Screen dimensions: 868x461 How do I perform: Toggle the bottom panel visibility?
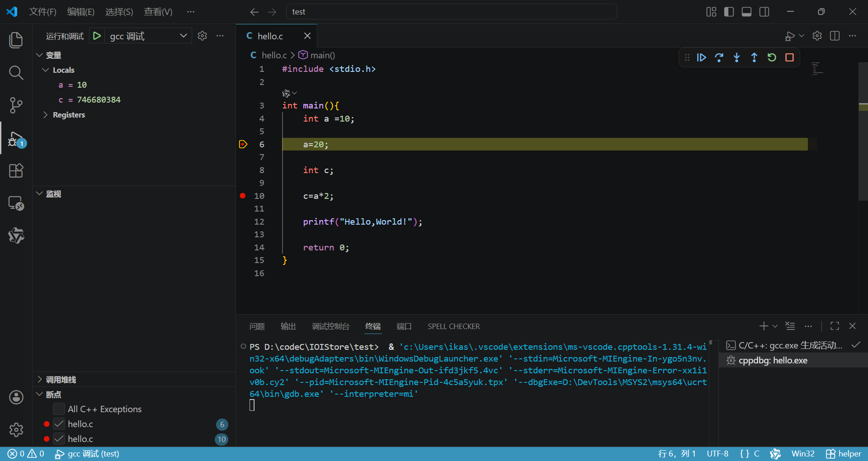click(746, 12)
